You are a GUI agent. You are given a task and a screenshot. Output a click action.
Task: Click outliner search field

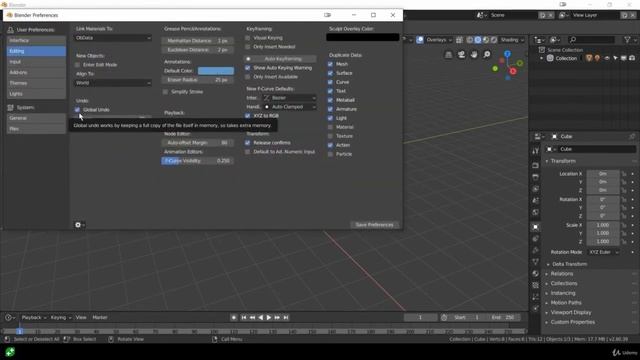(x=591, y=40)
